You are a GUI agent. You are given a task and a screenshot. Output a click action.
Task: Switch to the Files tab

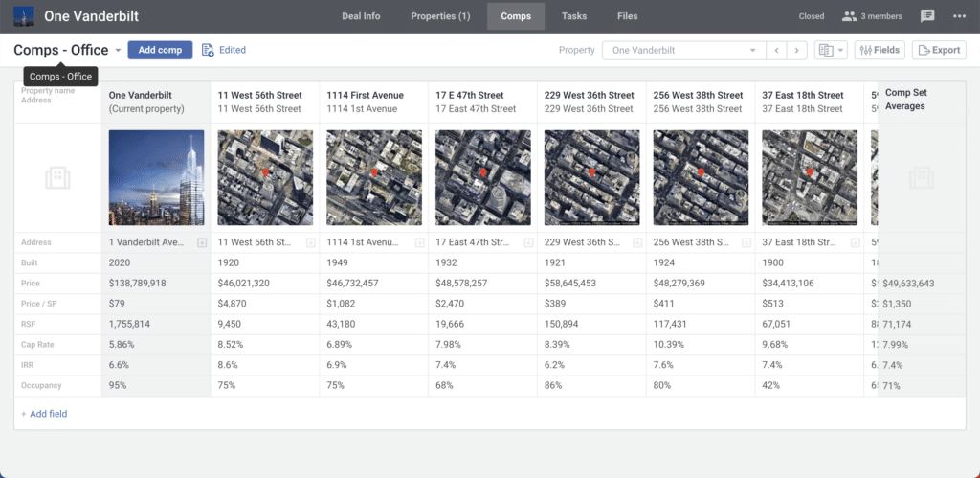click(x=628, y=16)
